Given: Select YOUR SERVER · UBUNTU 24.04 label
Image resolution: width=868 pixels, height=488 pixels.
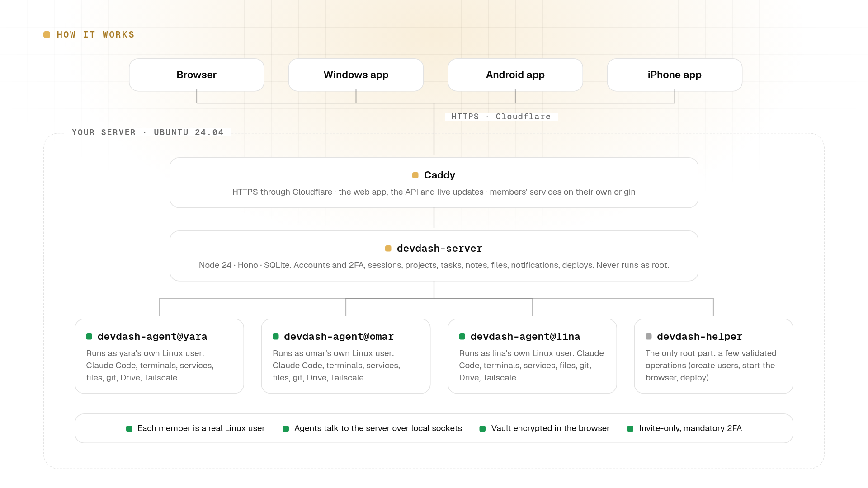Looking at the screenshot, I should pyautogui.click(x=148, y=132).
